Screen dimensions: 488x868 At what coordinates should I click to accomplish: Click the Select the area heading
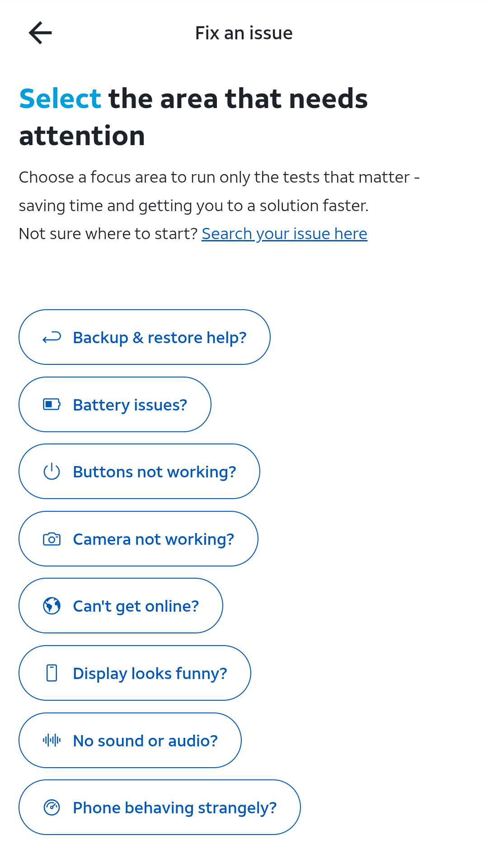click(193, 117)
